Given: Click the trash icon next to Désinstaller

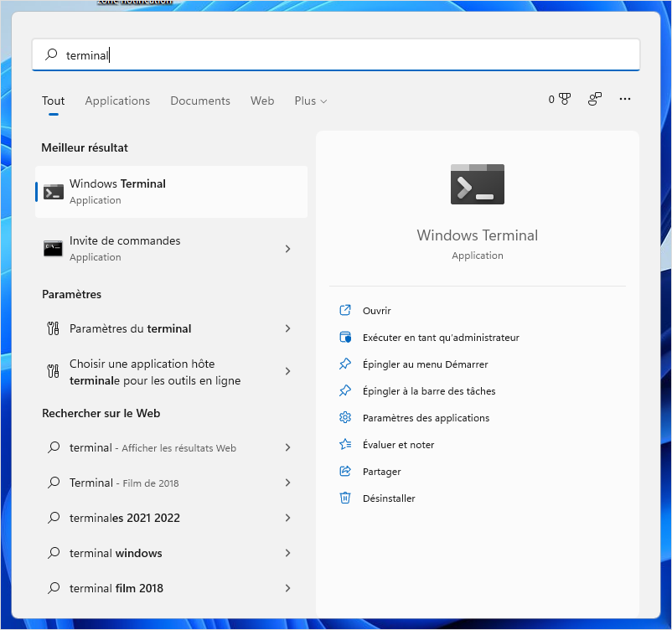Looking at the screenshot, I should point(345,498).
